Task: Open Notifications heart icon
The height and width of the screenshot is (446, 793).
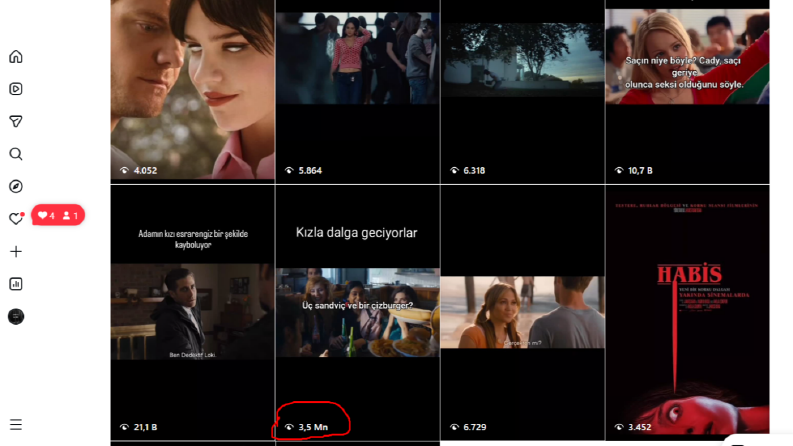Action: 16,218
